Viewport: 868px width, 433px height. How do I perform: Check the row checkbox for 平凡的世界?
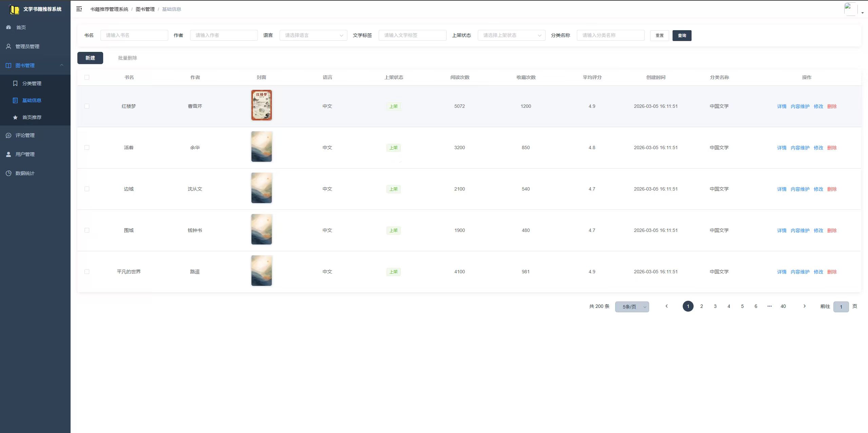87,272
